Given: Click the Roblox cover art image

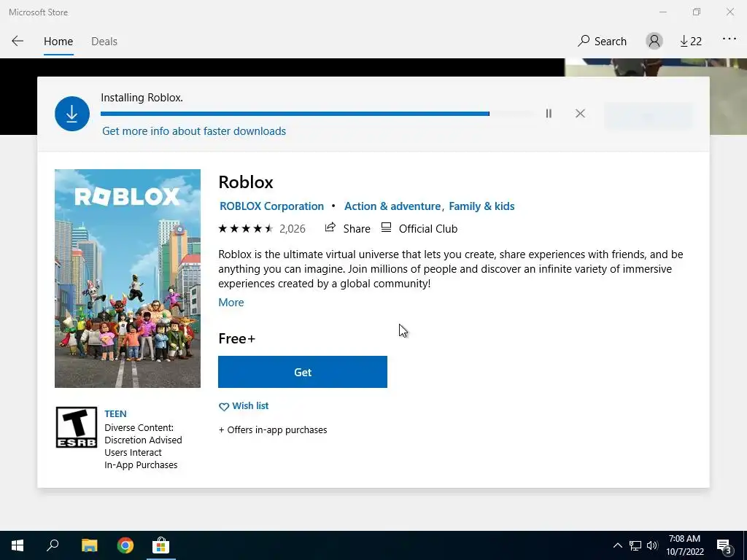Looking at the screenshot, I should tap(128, 279).
